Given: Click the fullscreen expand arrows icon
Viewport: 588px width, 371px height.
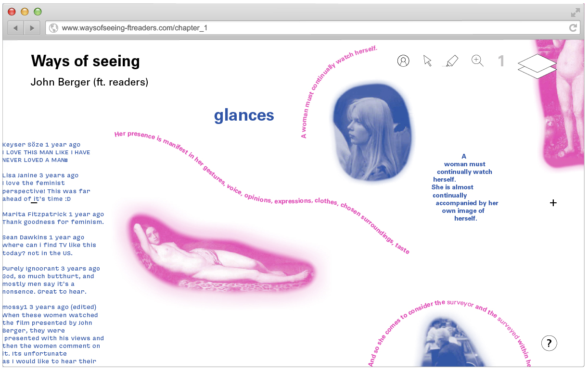Looking at the screenshot, I should tap(575, 12).
